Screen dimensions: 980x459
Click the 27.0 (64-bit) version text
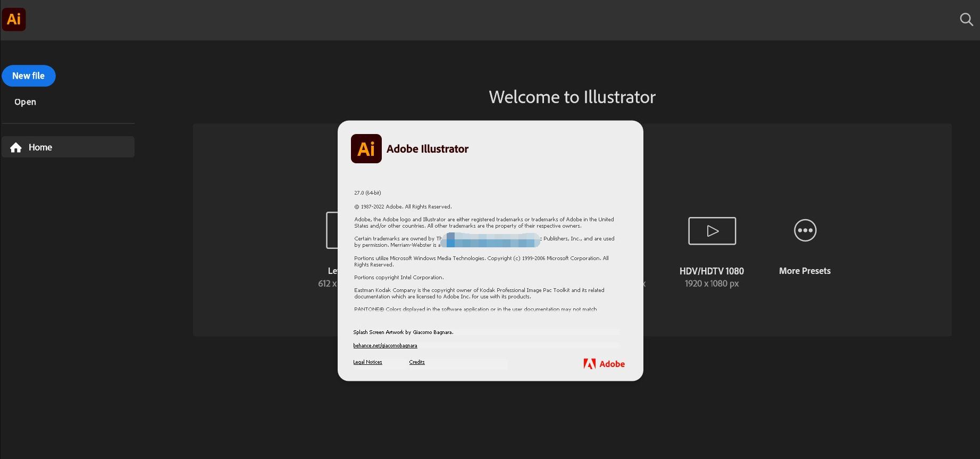367,193
